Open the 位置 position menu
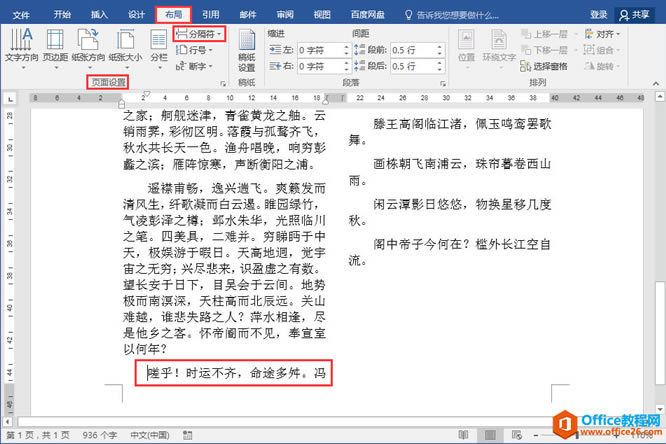The image size is (666, 444). click(466, 49)
